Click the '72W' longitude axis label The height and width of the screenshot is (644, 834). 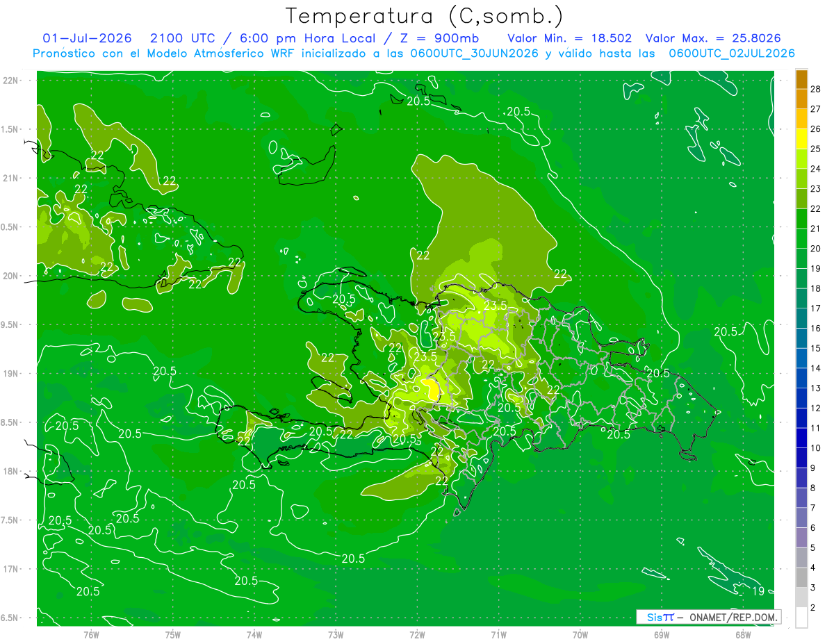(x=417, y=634)
